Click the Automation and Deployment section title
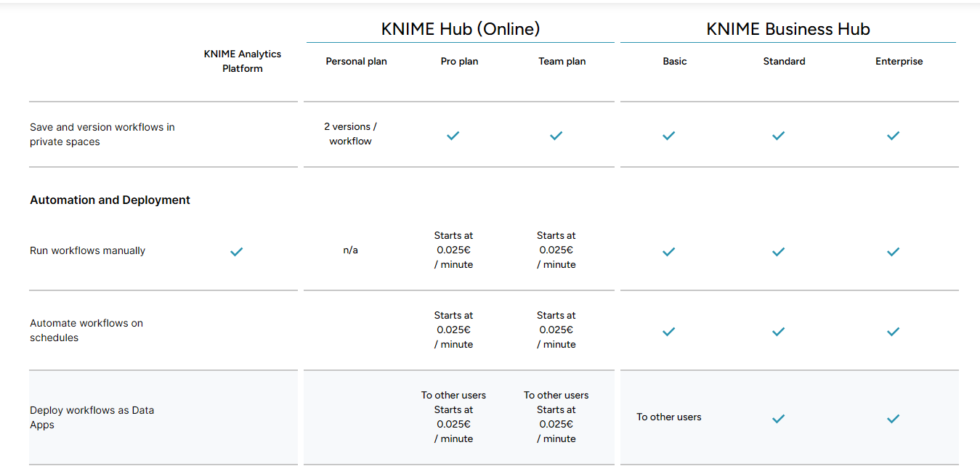This screenshot has width=980, height=474. 110,200
